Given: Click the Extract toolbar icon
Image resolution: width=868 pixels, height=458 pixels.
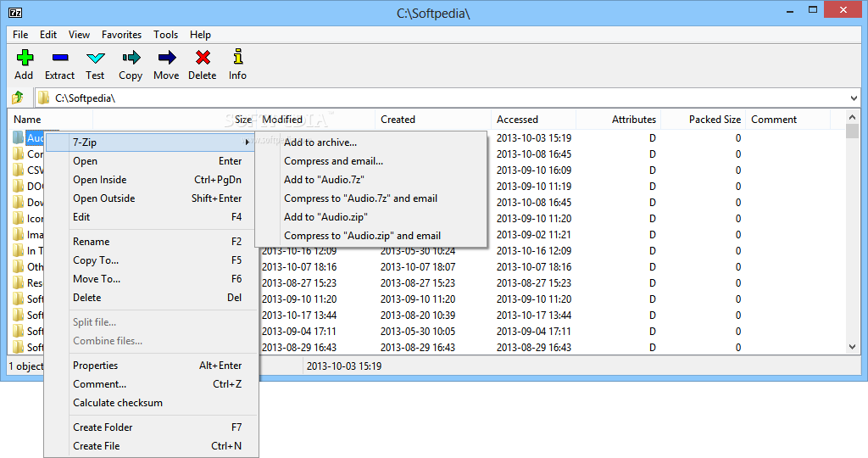Looking at the screenshot, I should pos(60,58).
